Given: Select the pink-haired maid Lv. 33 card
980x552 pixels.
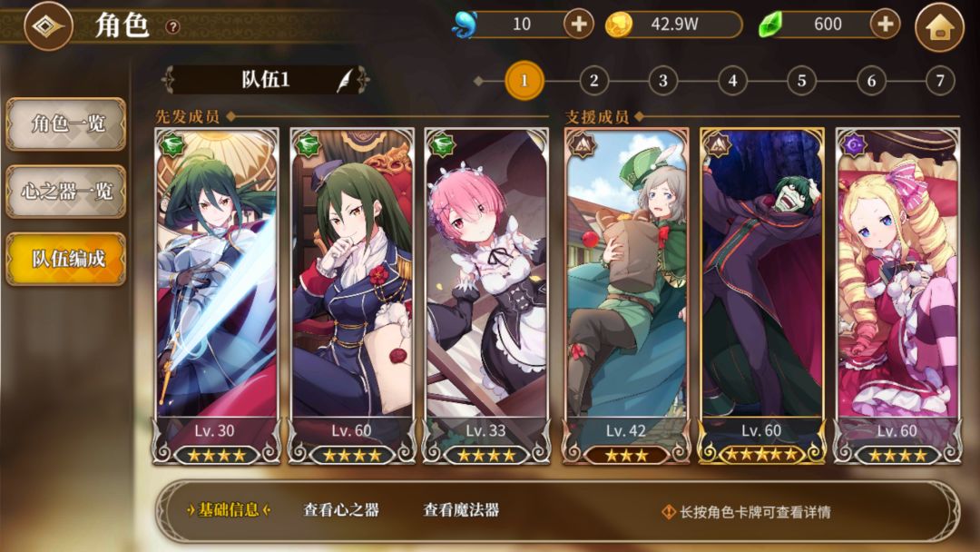Looking at the screenshot, I should (x=486, y=296).
